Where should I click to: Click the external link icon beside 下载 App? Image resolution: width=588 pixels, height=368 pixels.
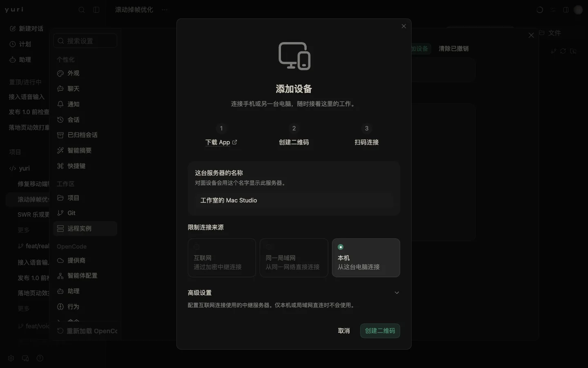click(x=234, y=142)
